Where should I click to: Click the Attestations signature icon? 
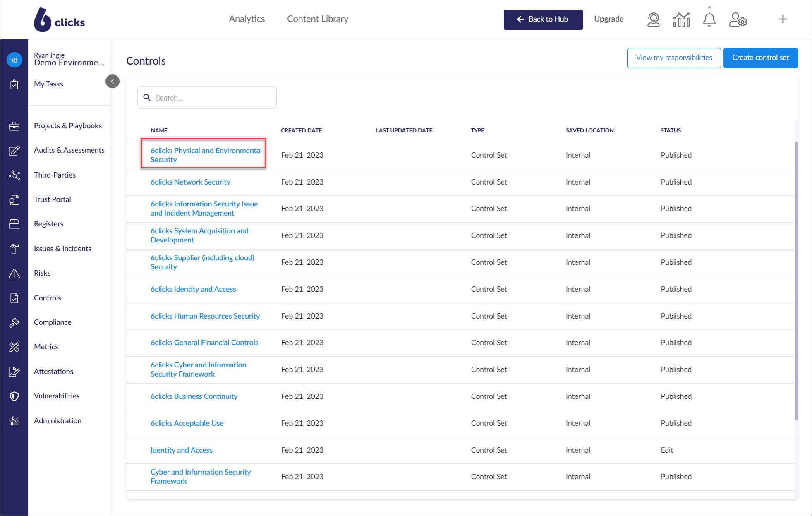click(x=14, y=372)
